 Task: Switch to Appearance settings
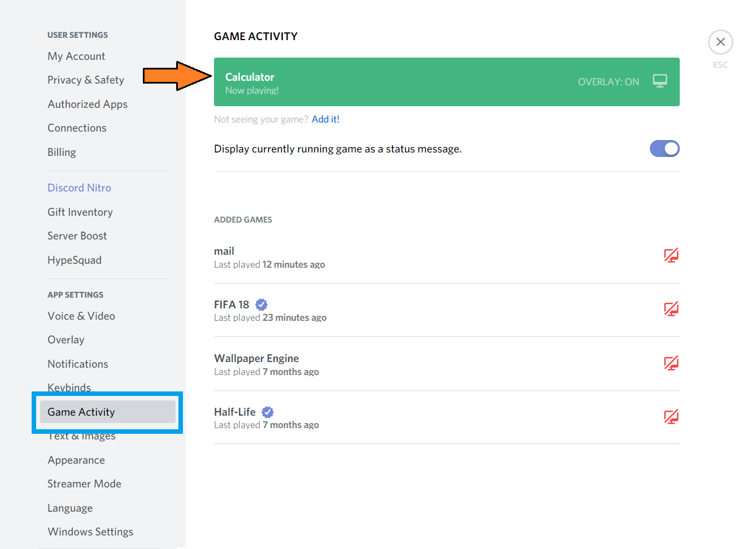pyautogui.click(x=76, y=460)
